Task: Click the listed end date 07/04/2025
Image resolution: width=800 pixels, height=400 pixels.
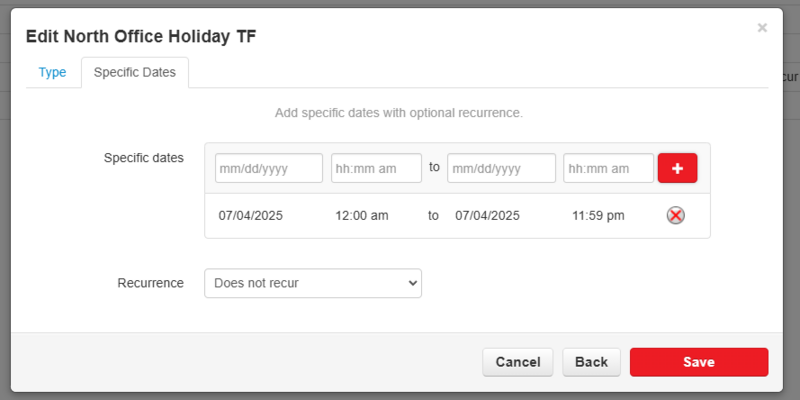Action: coord(487,215)
